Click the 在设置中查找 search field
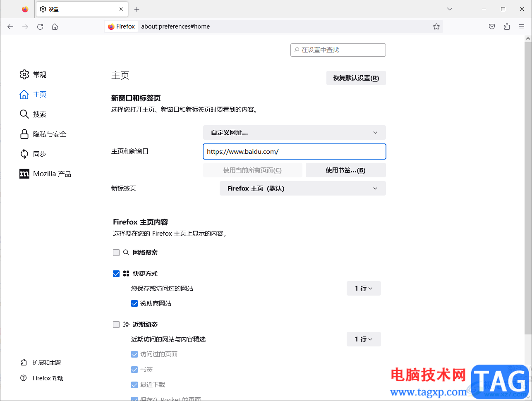532x401 pixels. click(x=338, y=50)
